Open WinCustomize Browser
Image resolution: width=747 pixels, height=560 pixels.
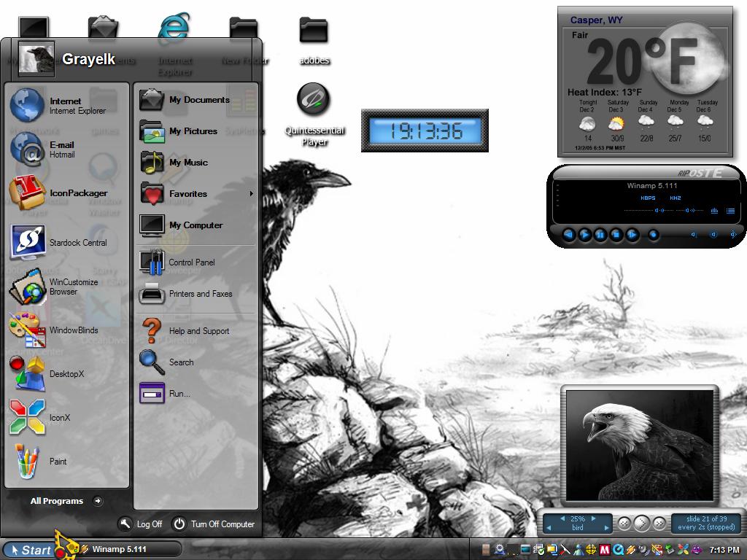pos(66,287)
